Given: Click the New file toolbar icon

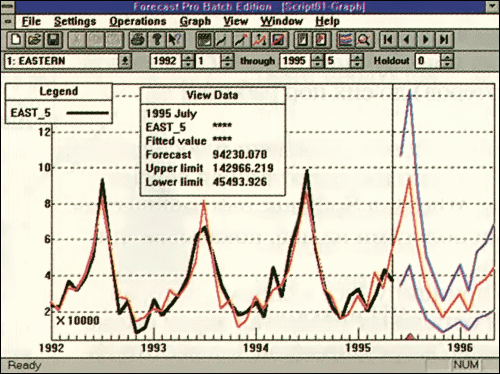Looking at the screenshot, I should click(15, 40).
